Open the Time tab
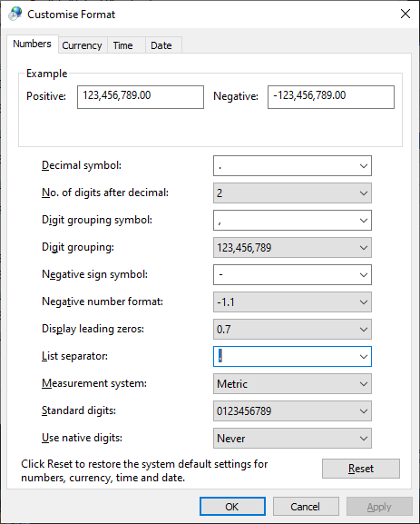 pos(122,45)
